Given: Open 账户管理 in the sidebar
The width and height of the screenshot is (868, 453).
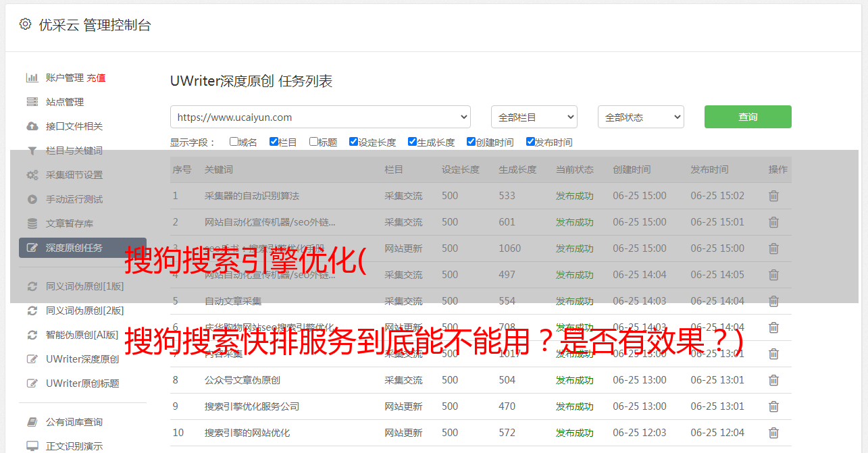Looking at the screenshot, I should 65,78.
